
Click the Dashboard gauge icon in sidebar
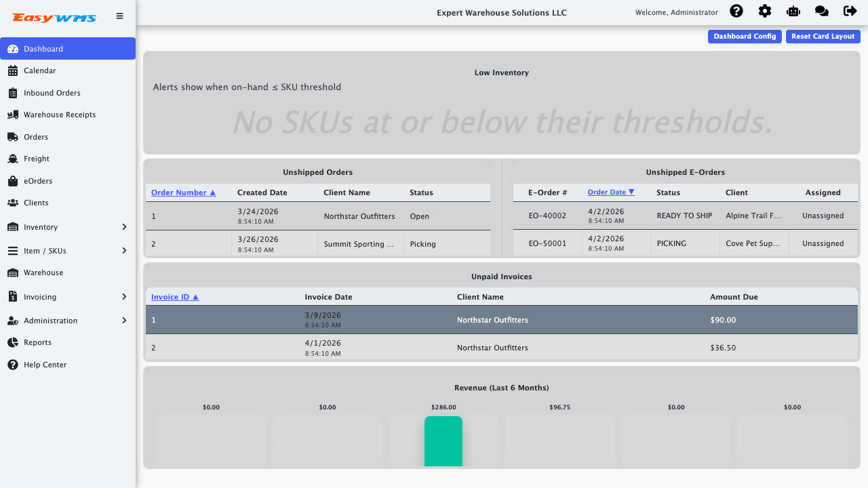pyautogui.click(x=13, y=49)
